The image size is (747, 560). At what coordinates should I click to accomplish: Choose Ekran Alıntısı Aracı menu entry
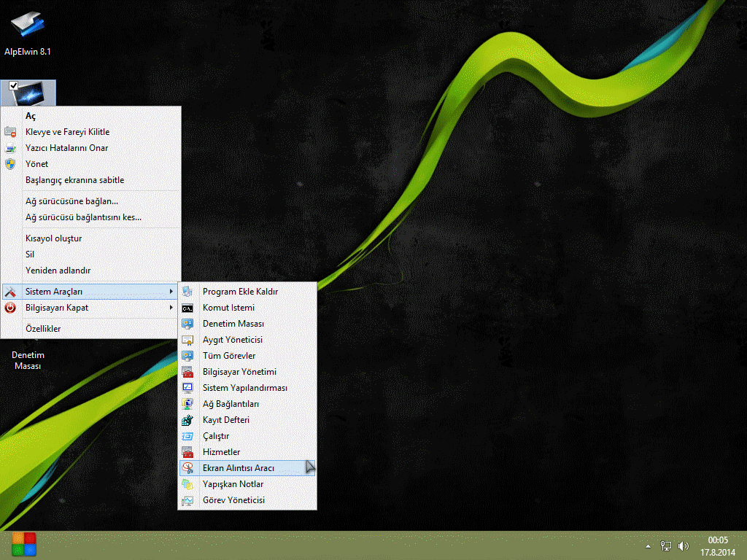238,468
